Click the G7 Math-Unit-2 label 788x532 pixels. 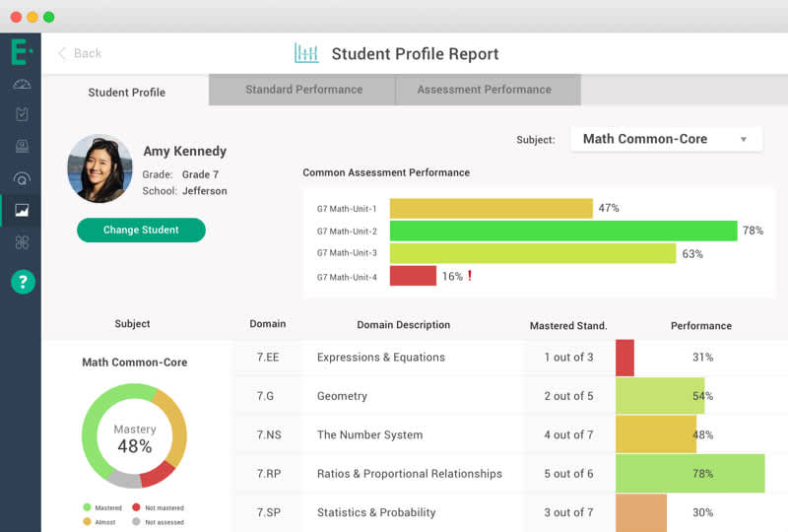coord(347,232)
